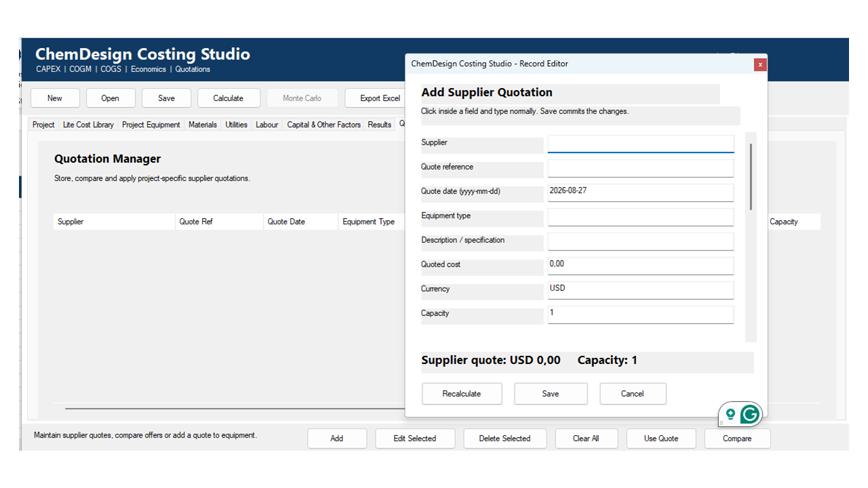
Task: Click the Supplier column header in the quotation table
Action: tap(115, 222)
